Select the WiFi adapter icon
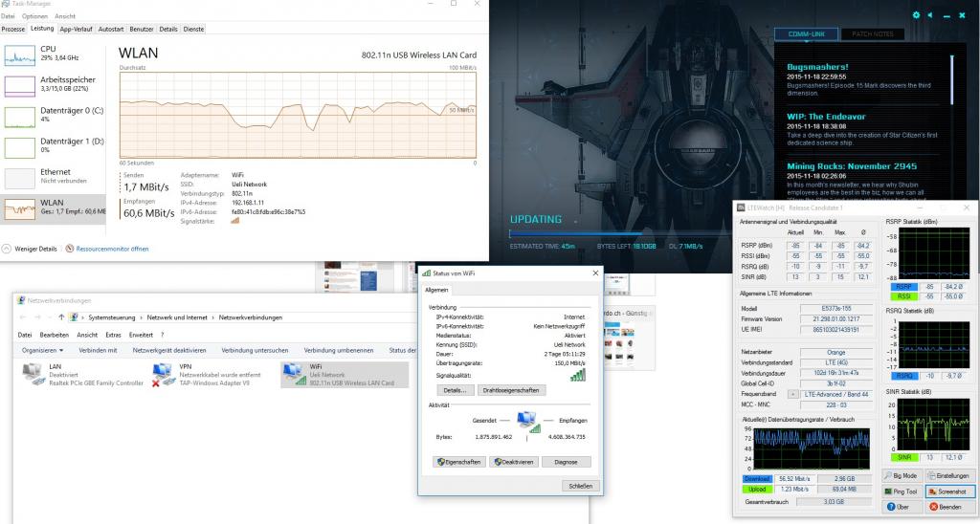 point(293,374)
